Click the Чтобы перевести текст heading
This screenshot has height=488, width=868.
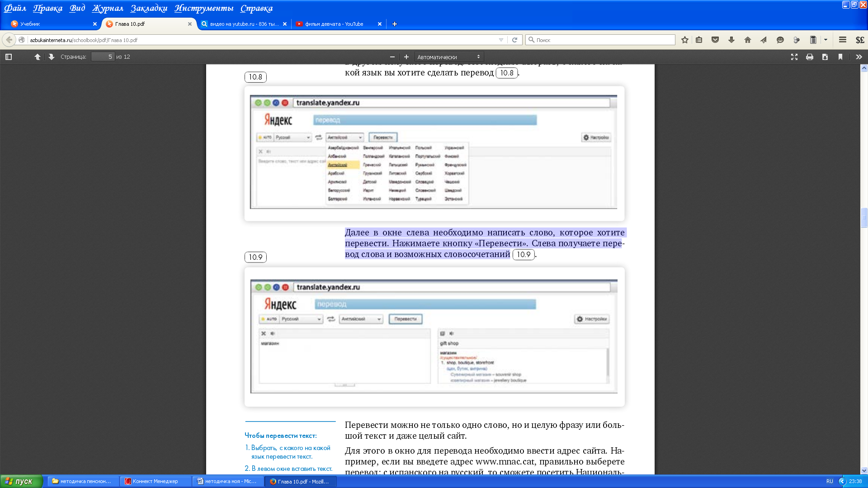(x=281, y=436)
